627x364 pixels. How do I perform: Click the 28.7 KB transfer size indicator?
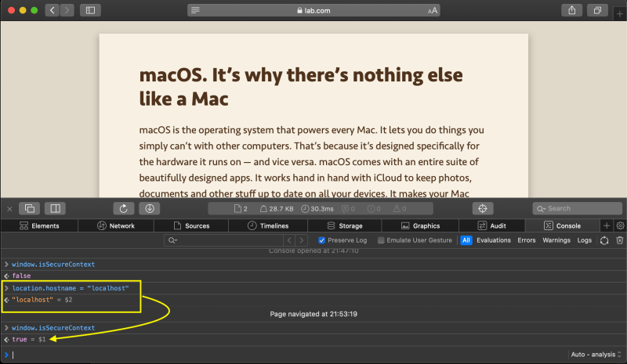pyautogui.click(x=277, y=208)
